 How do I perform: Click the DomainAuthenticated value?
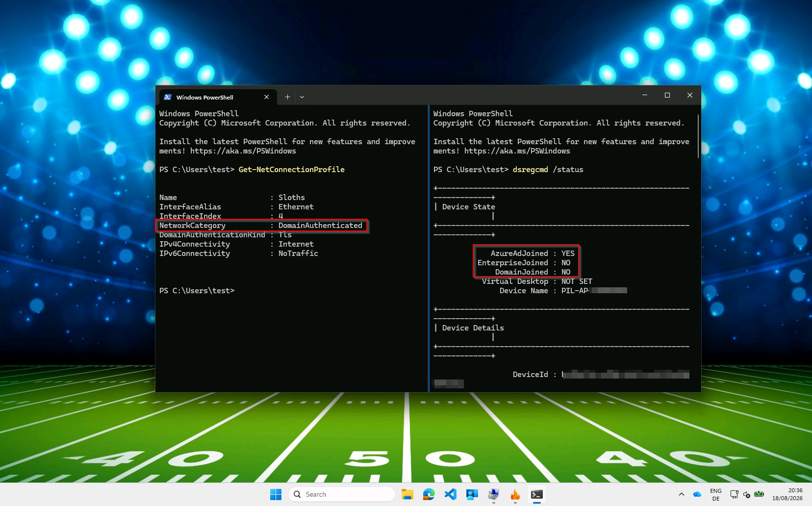[x=320, y=226]
